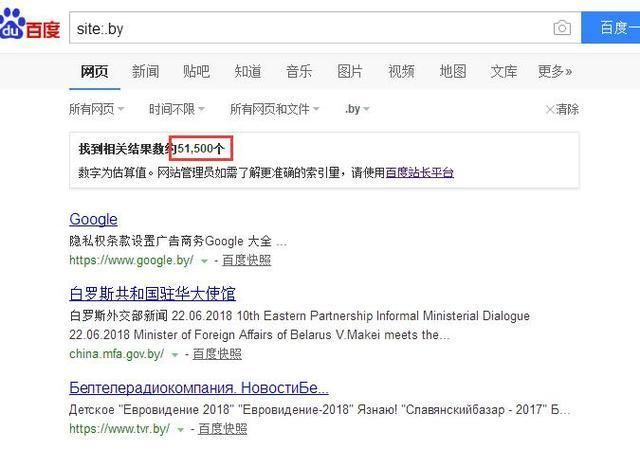Open the Белтелерадиокомпания result title
The width and height of the screenshot is (640, 449).
click(199, 388)
